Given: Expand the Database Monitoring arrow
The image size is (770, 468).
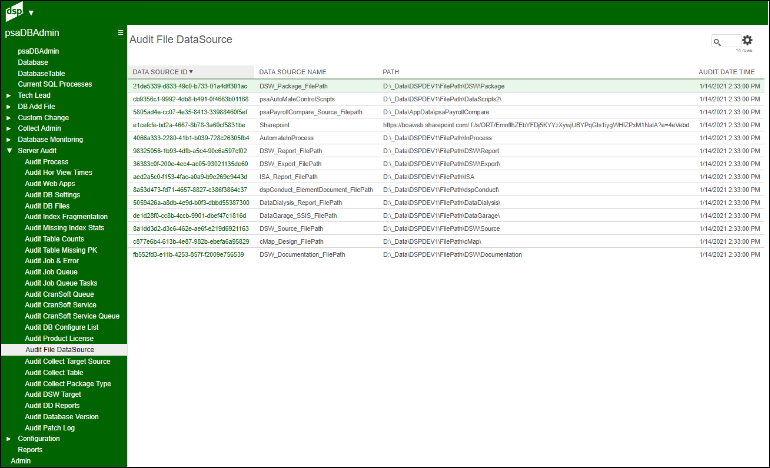Looking at the screenshot, I should point(8,140).
